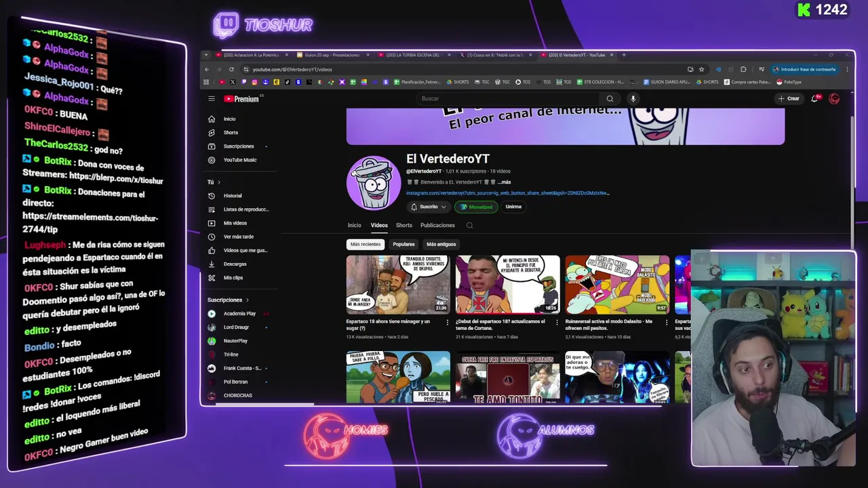Open Espartaco 18 mánager video thumbnail
868x488 pixels.
coord(398,285)
